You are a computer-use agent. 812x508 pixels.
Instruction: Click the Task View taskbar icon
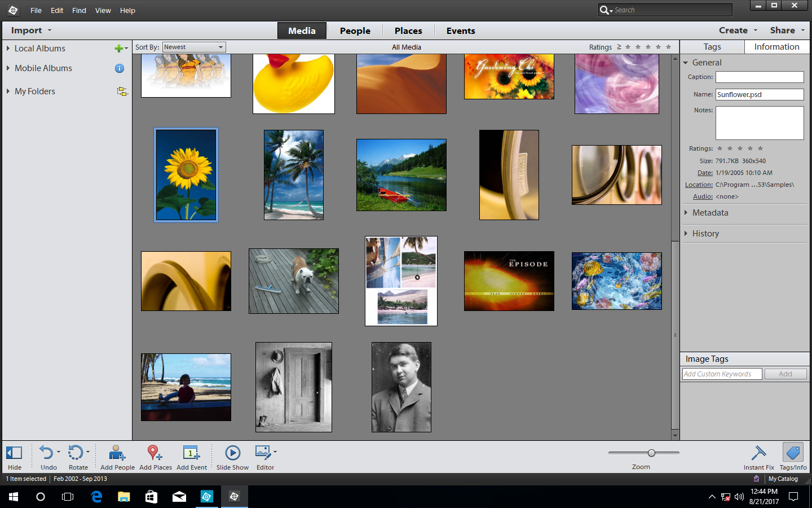click(68, 497)
